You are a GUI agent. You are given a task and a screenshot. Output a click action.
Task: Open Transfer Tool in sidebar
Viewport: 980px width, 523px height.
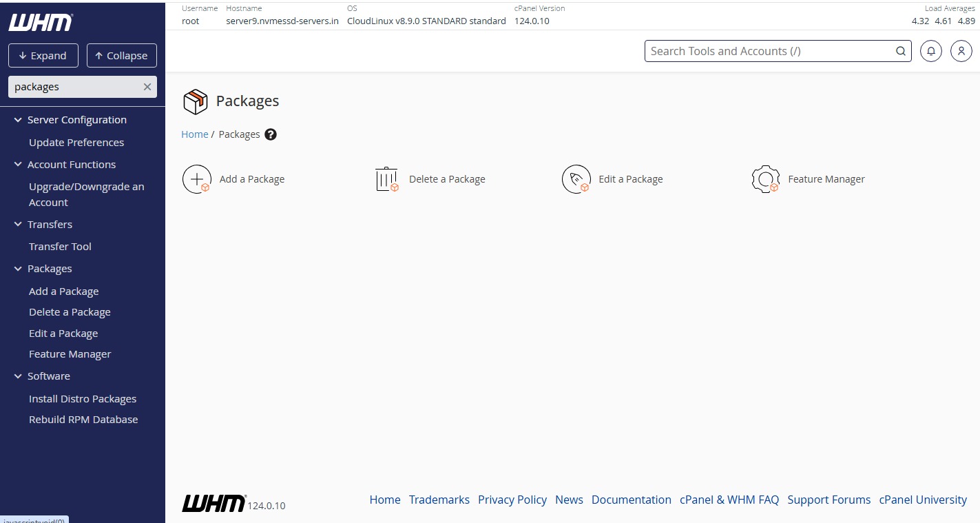point(60,247)
